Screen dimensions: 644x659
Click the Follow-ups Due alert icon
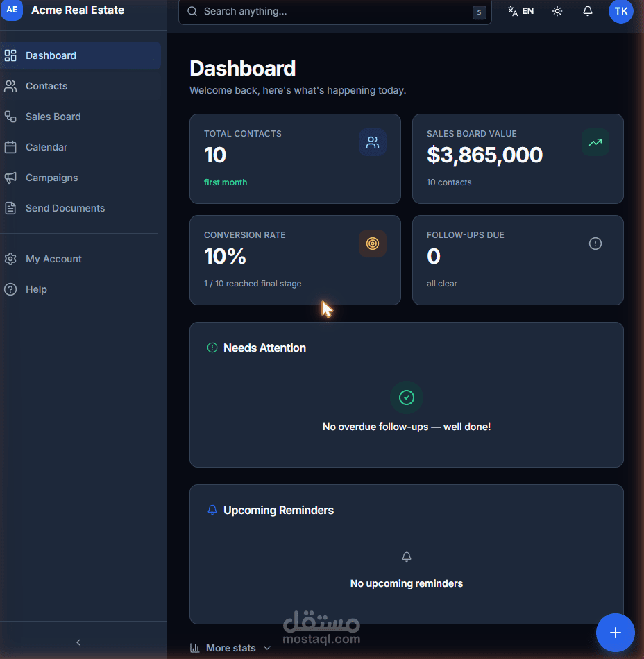click(595, 243)
